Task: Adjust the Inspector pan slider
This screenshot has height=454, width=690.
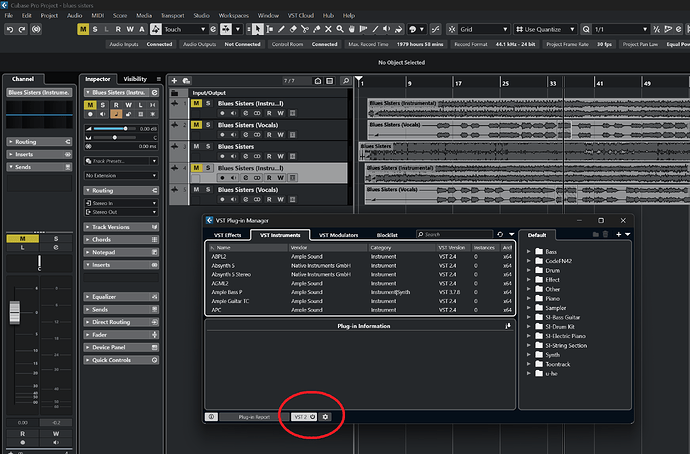Action: (115, 138)
